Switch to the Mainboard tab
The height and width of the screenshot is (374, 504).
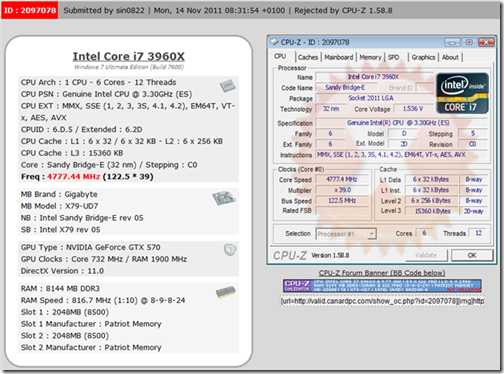click(x=339, y=57)
